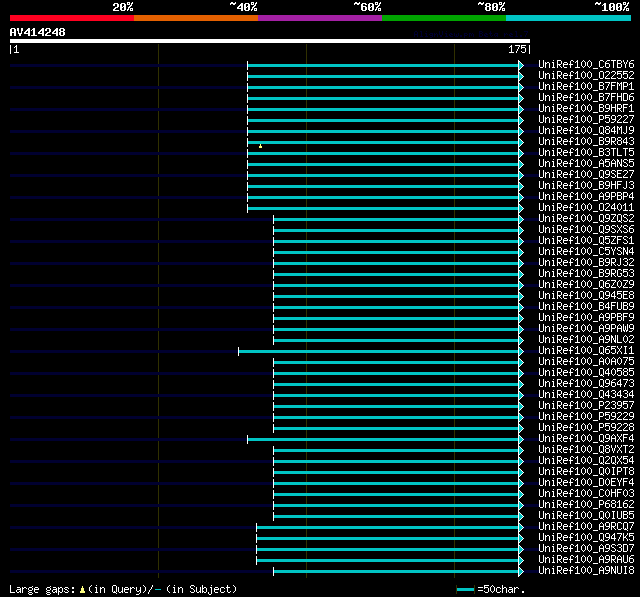
Task: Click the red 20% identity legend segment
Action: [72, 18]
